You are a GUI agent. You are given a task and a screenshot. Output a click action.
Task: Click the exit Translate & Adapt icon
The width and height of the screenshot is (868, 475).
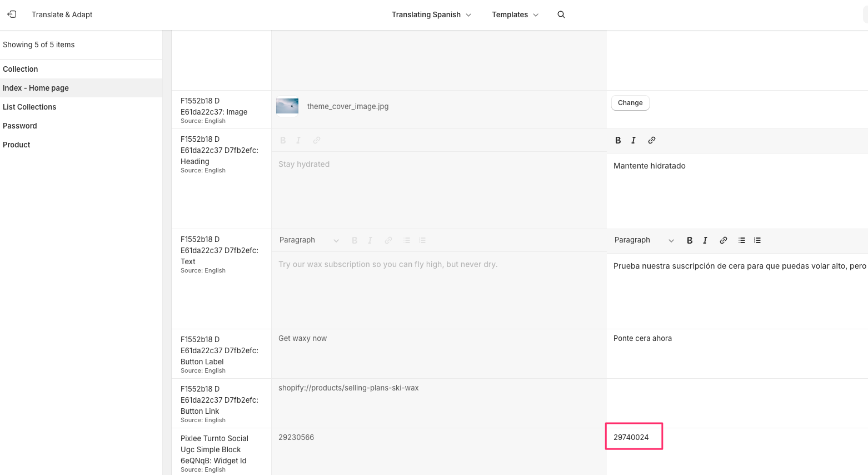tap(12, 14)
